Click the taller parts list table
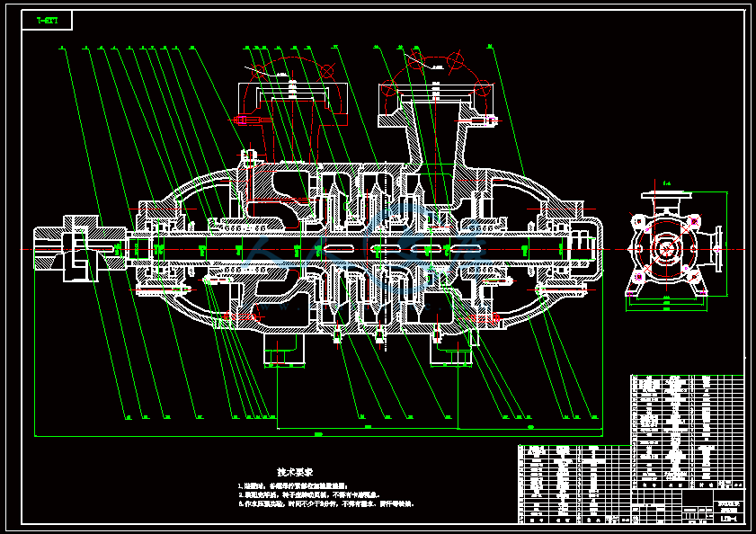 click(x=688, y=432)
